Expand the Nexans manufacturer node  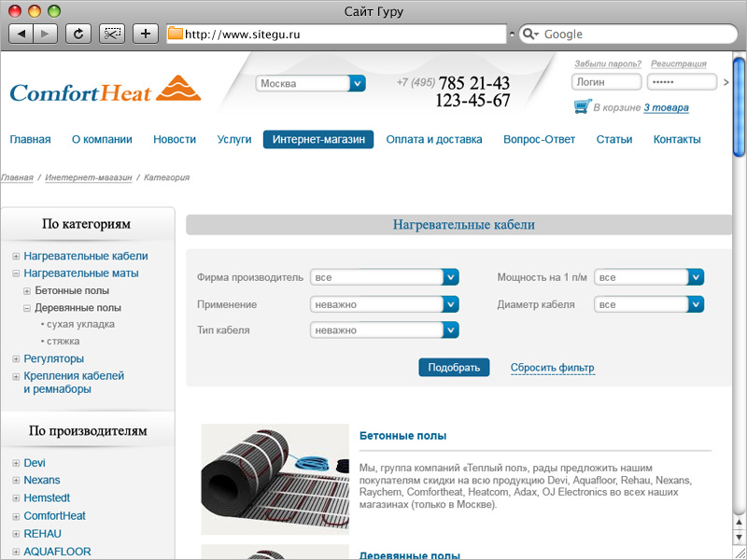coord(16,481)
